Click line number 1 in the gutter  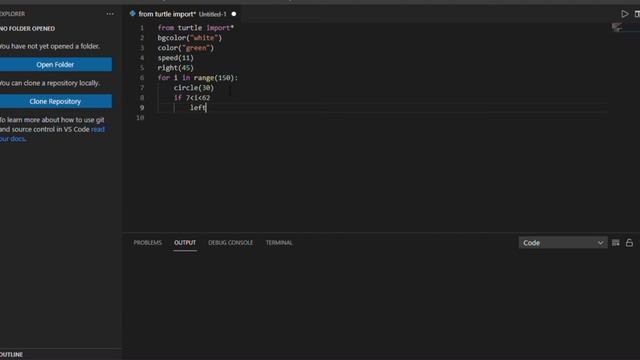point(142,28)
